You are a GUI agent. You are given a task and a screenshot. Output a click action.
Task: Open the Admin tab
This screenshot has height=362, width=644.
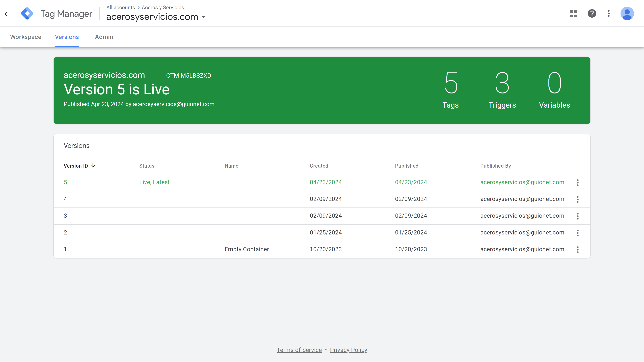104,37
